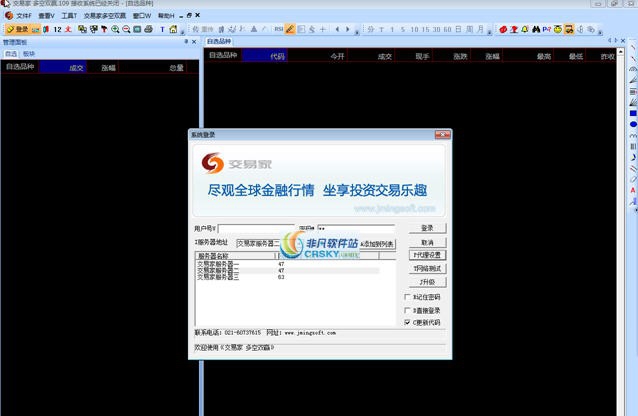Click the red tag icon in toolbar
Screen dimensions: 638x416
pyautogui.click(x=503, y=29)
